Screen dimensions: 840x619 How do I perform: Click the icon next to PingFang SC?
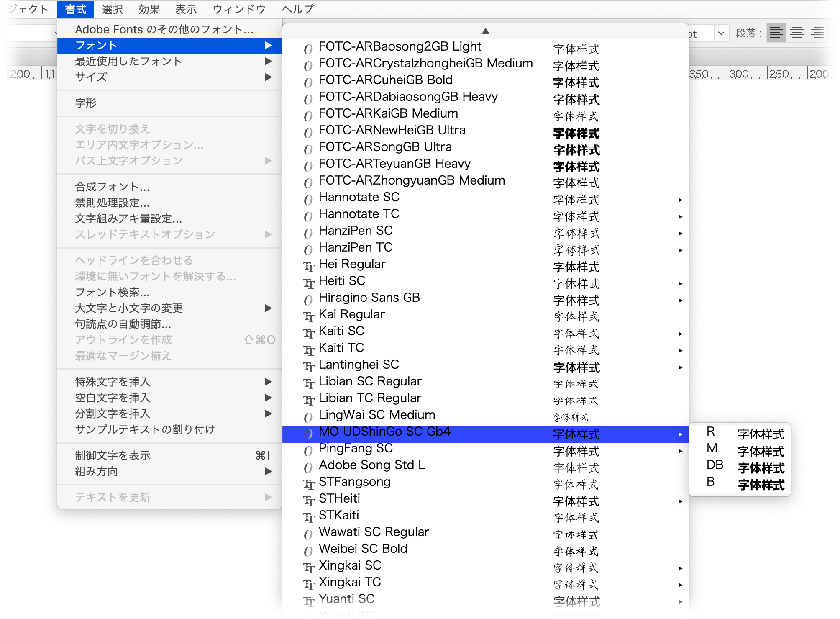(308, 450)
